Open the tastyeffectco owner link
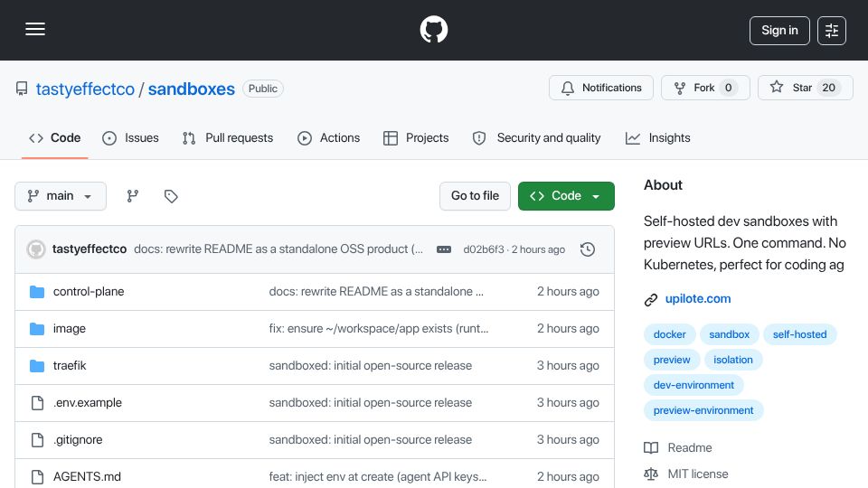The height and width of the screenshot is (488, 868). coord(85,89)
